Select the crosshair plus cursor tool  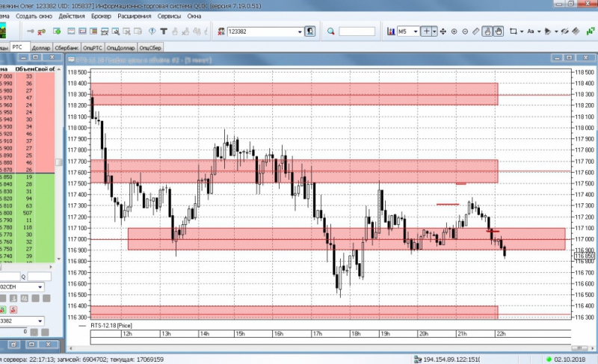click(x=427, y=31)
